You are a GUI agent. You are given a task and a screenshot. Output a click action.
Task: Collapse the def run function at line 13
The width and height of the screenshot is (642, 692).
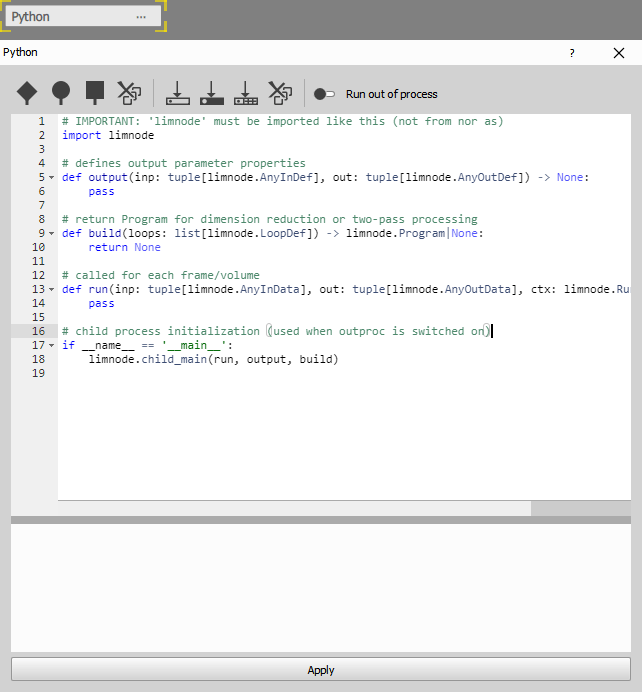pos(52,290)
